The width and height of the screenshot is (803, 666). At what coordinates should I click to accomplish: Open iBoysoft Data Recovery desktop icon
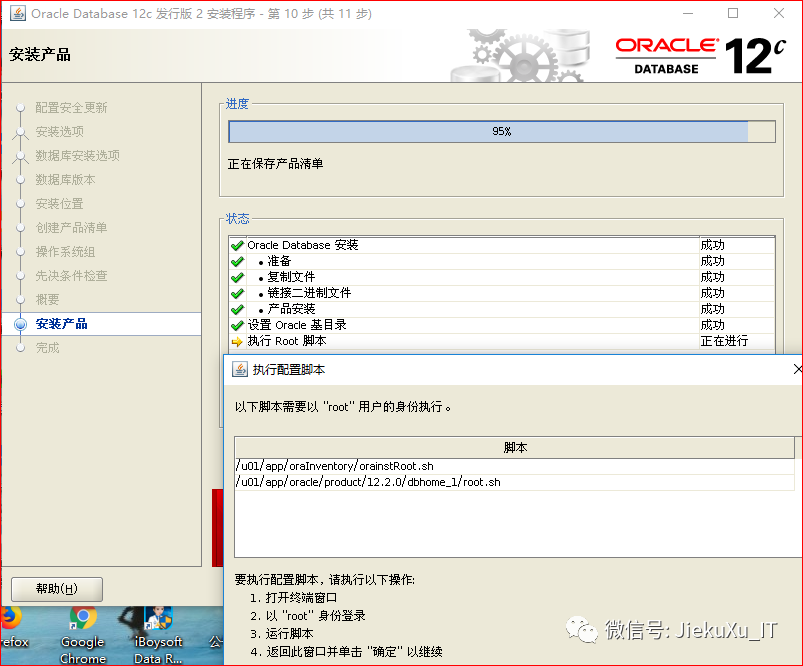coord(158,636)
